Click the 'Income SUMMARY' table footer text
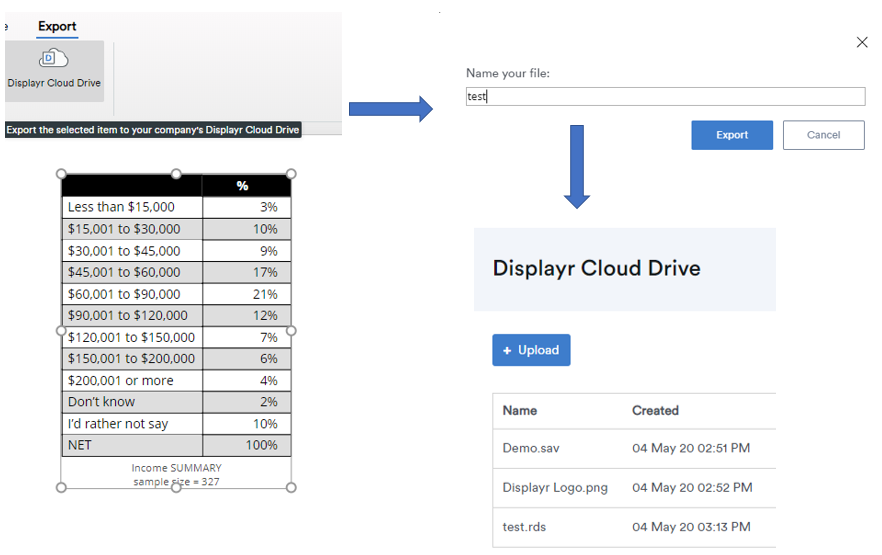 177,468
